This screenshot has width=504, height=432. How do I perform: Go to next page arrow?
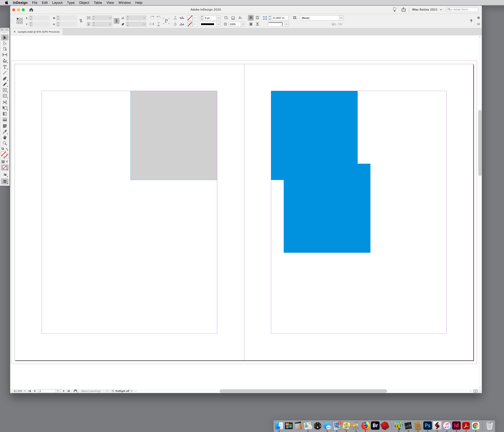tap(64, 391)
